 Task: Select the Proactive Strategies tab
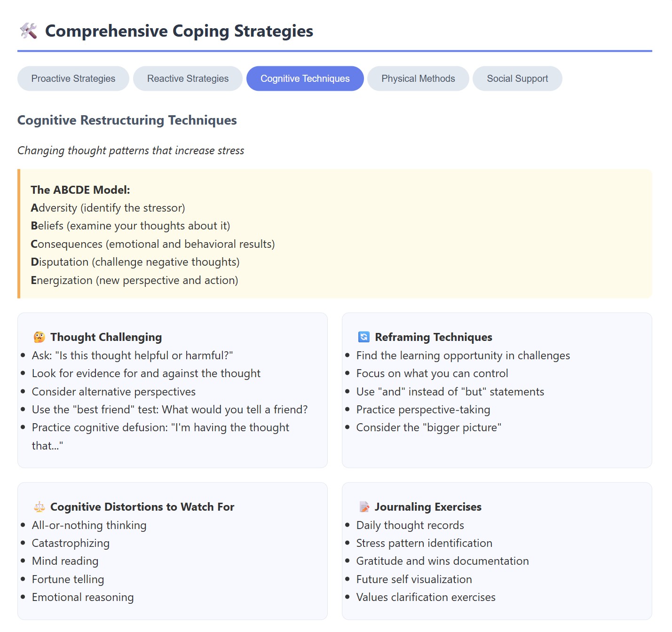72,79
